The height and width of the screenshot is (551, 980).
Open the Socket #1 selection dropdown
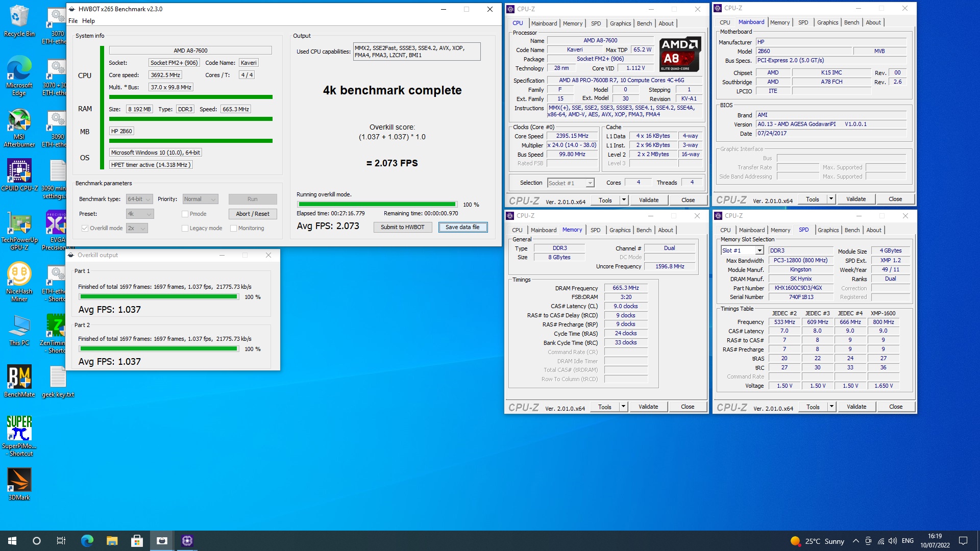pos(571,183)
